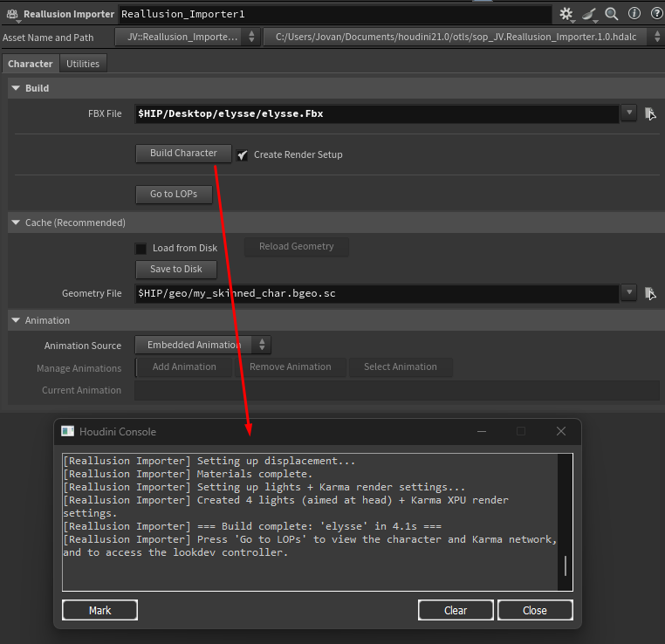Screen dimensions: 665x644
Task: Open the Asset Name dropdown
Action: pyautogui.click(x=188, y=37)
